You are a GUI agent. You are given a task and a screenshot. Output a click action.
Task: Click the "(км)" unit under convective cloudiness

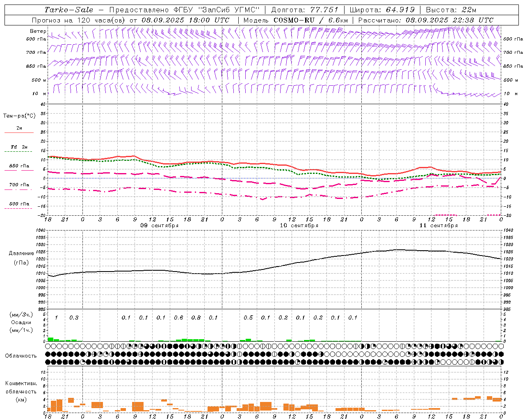click(21, 399)
